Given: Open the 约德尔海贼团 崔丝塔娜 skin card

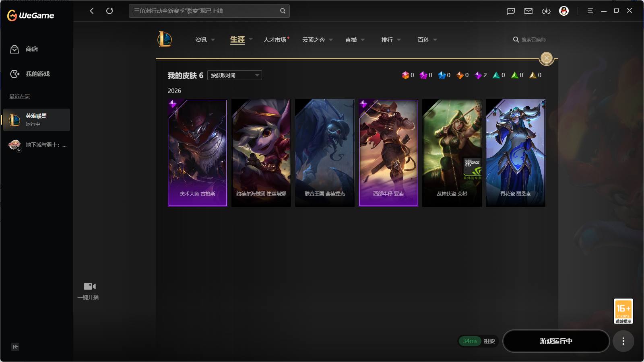Looking at the screenshot, I should click(x=261, y=153).
